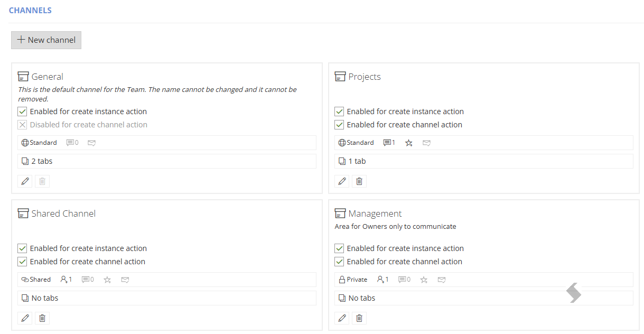The image size is (644, 334).
Task: Select the member count icon in Management
Action: pos(382,280)
